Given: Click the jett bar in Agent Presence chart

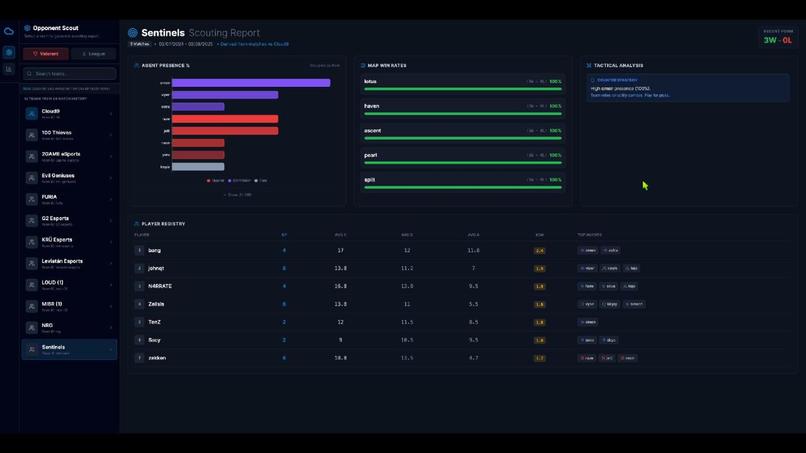Looking at the screenshot, I should (225, 131).
